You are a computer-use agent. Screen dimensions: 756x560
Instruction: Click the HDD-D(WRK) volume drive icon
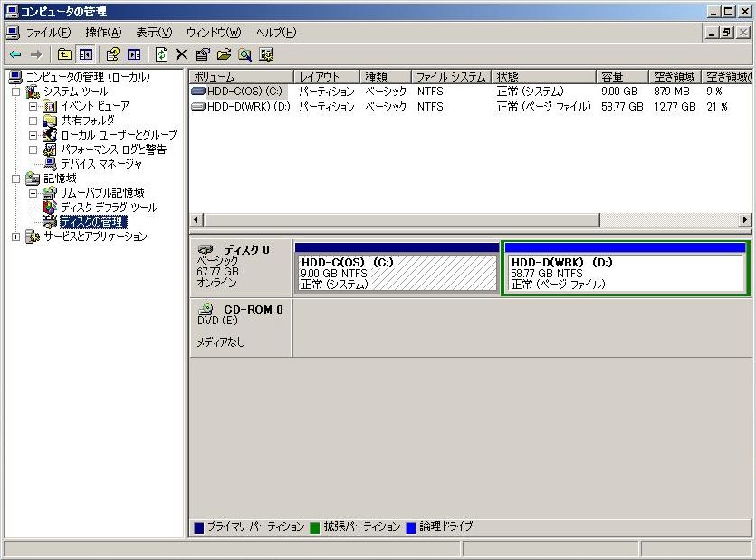point(198,107)
